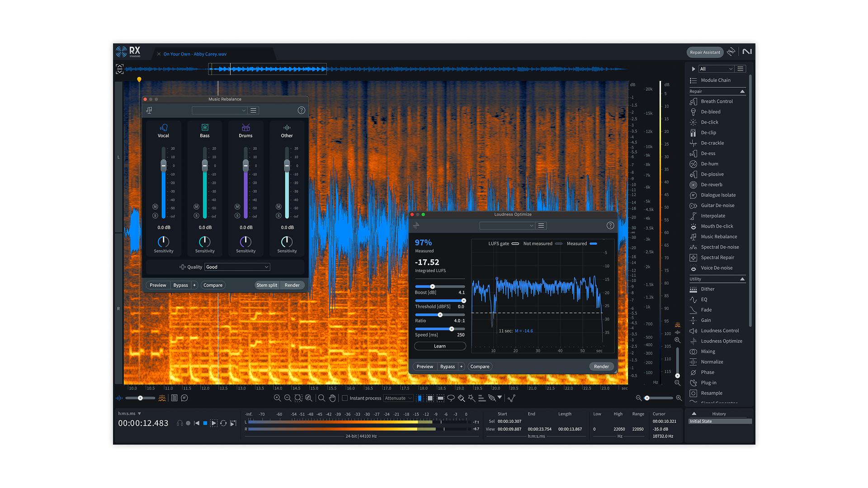This screenshot has width=868, height=488.
Task: Solo the Drums stem
Action: (x=237, y=216)
